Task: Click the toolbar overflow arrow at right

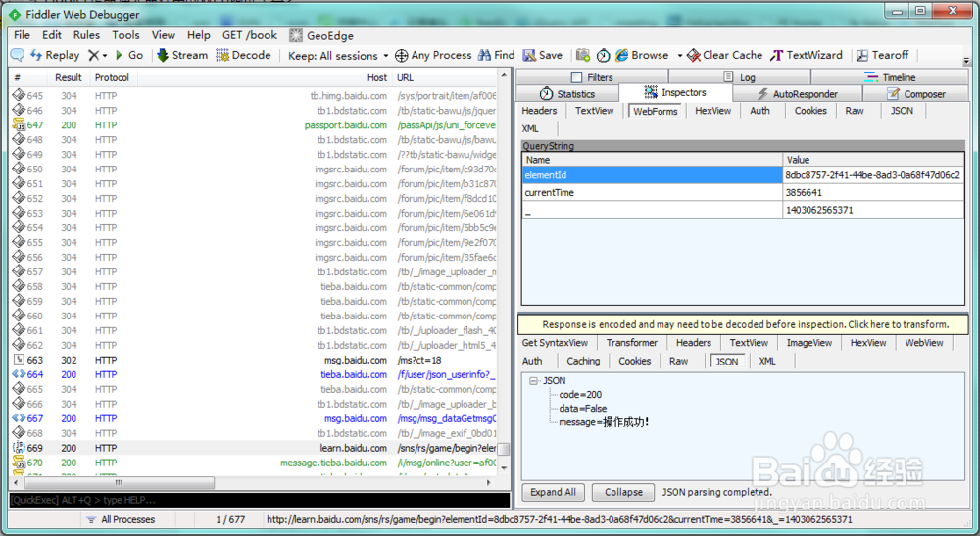Action: point(966,61)
